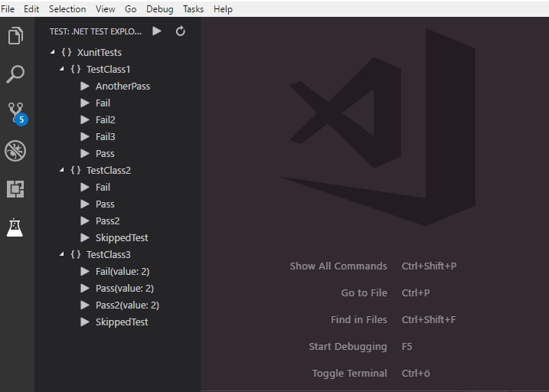Collapse the TestClass2 node
The width and height of the screenshot is (549, 392).
[x=62, y=171]
